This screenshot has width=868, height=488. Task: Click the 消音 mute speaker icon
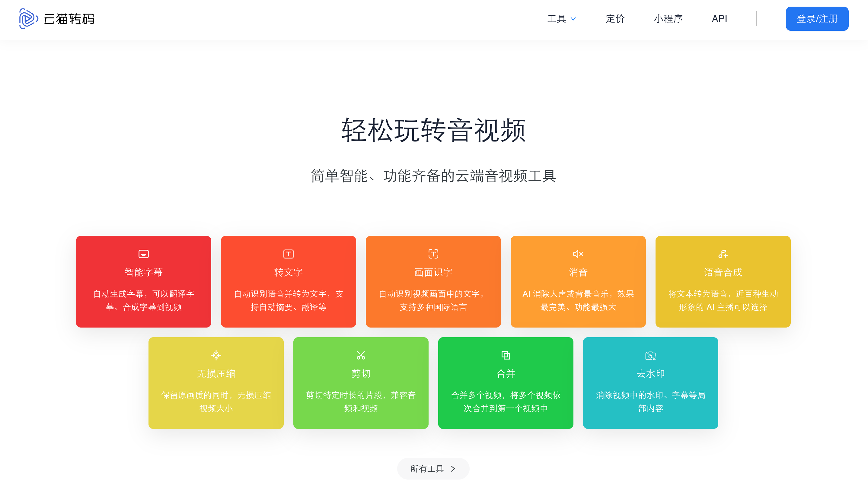578,254
